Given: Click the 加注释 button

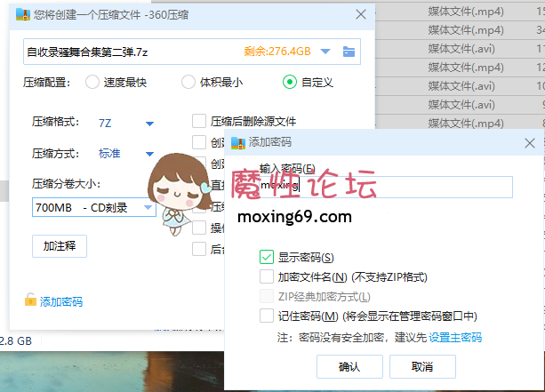Looking at the screenshot, I should (x=60, y=246).
